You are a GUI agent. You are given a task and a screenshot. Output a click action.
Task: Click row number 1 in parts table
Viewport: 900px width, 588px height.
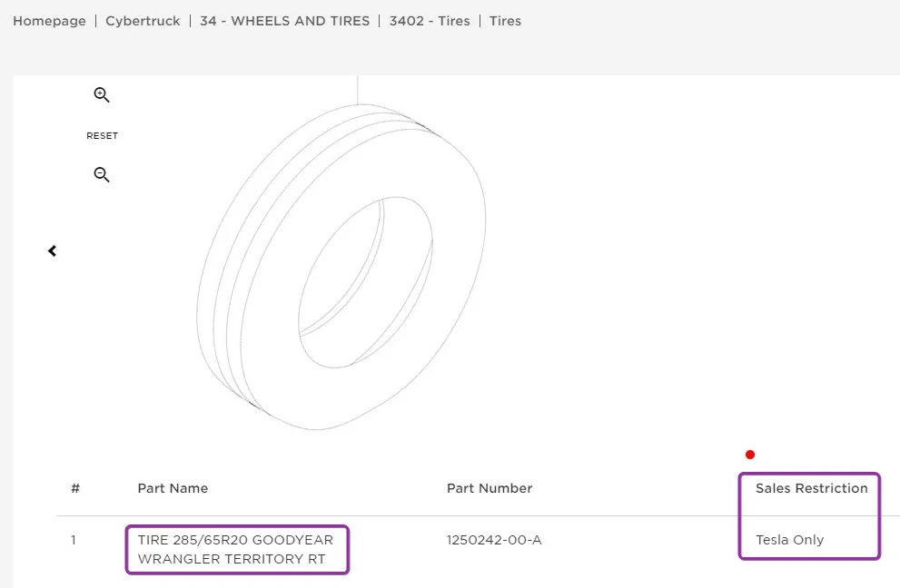click(x=74, y=540)
